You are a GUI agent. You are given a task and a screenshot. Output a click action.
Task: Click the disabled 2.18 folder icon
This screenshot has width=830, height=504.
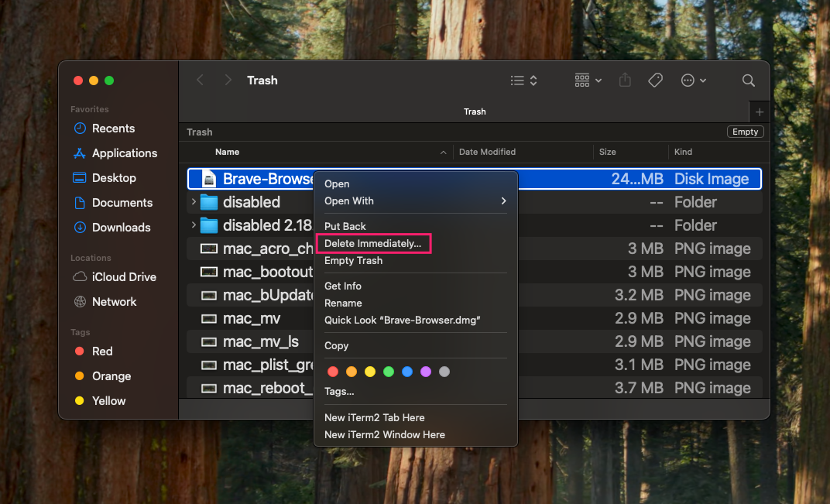(209, 225)
